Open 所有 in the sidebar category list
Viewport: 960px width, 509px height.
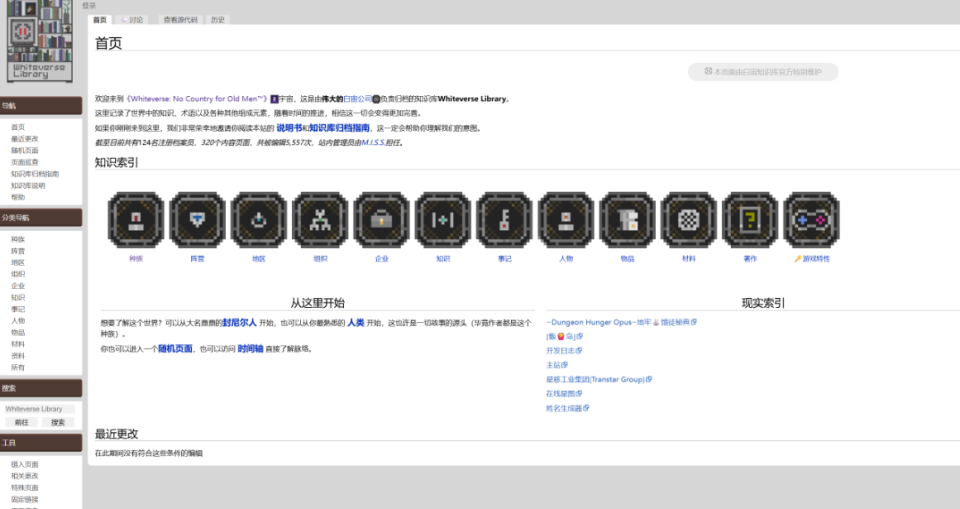(x=18, y=368)
